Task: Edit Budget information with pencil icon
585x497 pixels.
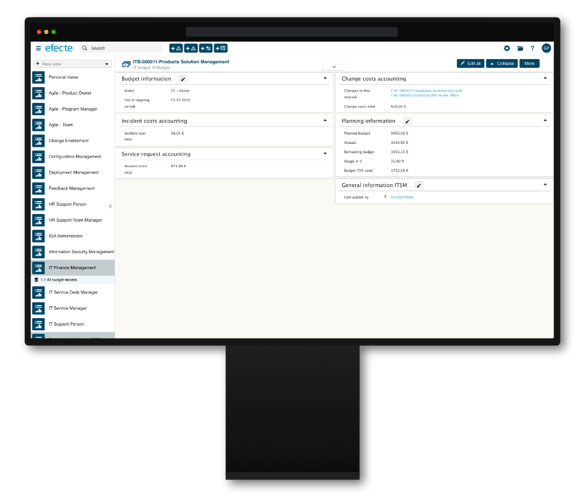Action: coord(183,79)
